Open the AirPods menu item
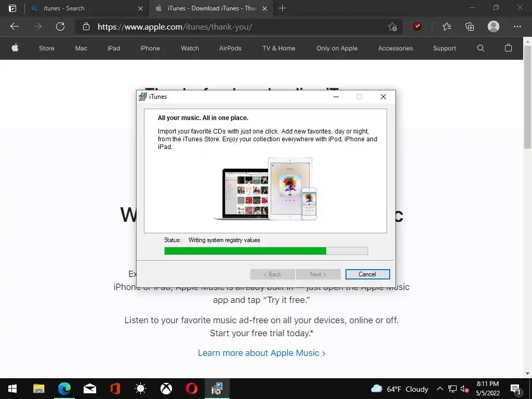The height and width of the screenshot is (399, 532). click(x=230, y=48)
